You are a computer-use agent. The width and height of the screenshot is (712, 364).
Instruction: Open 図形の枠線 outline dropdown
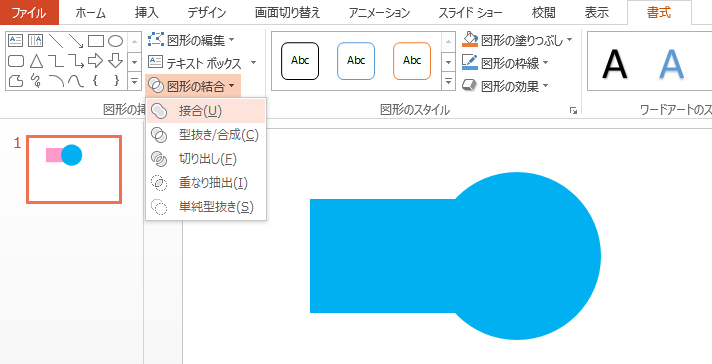(505, 63)
